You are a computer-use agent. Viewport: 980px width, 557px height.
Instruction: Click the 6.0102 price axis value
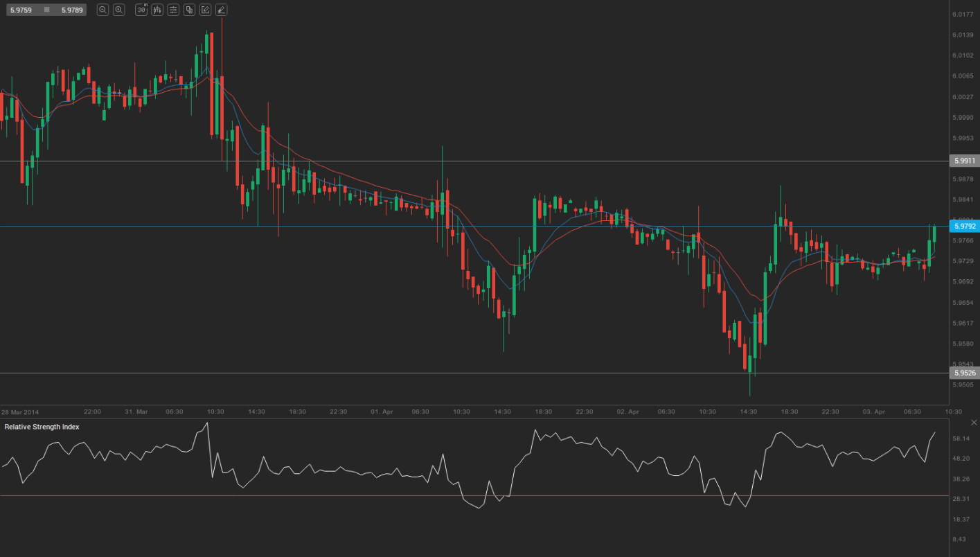click(963, 55)
